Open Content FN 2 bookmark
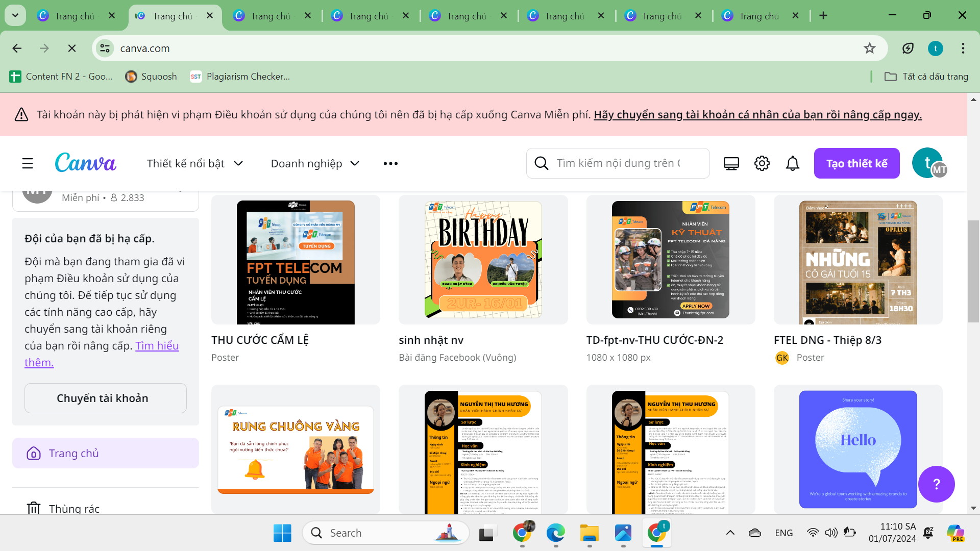 coord(61,77)
